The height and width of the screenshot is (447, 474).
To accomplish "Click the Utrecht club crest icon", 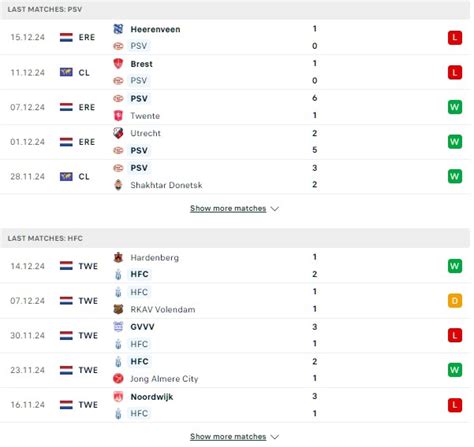I will click(x=118, y=133).
